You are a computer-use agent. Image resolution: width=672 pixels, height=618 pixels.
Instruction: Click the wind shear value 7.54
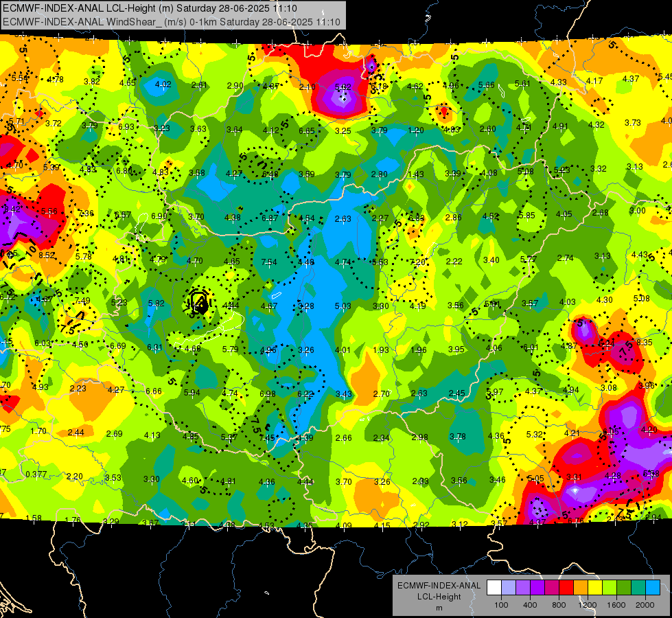268,262
